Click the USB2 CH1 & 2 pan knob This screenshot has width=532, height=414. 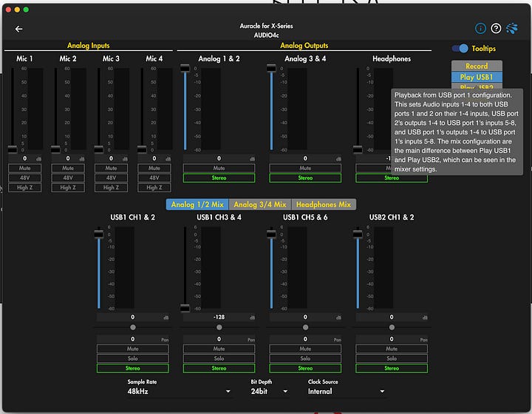392,328
